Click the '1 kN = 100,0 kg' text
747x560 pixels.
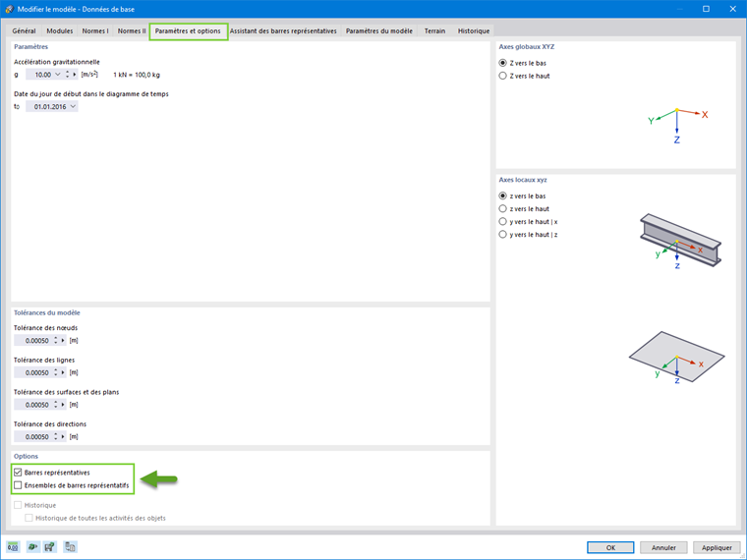point(137,75)
